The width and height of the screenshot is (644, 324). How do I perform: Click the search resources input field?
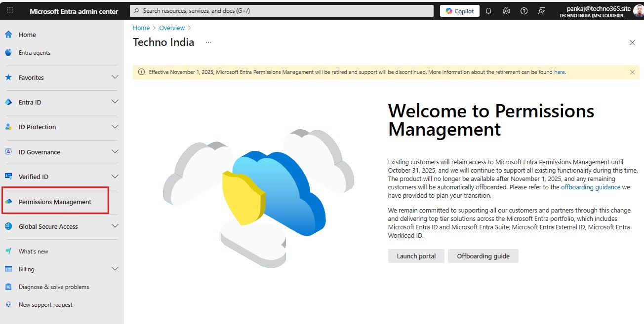(x=282, y=11)
